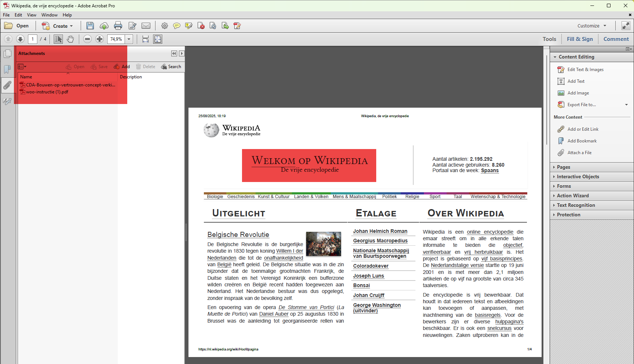Image resolution: width=634 pixels, height=364 pixels.
Task: Collapse the navigation pane left arrows button
Action: coord(174,53)
